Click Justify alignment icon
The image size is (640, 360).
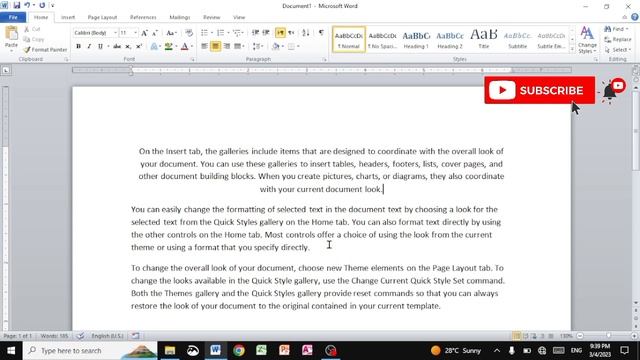click(x=237, y=46)
